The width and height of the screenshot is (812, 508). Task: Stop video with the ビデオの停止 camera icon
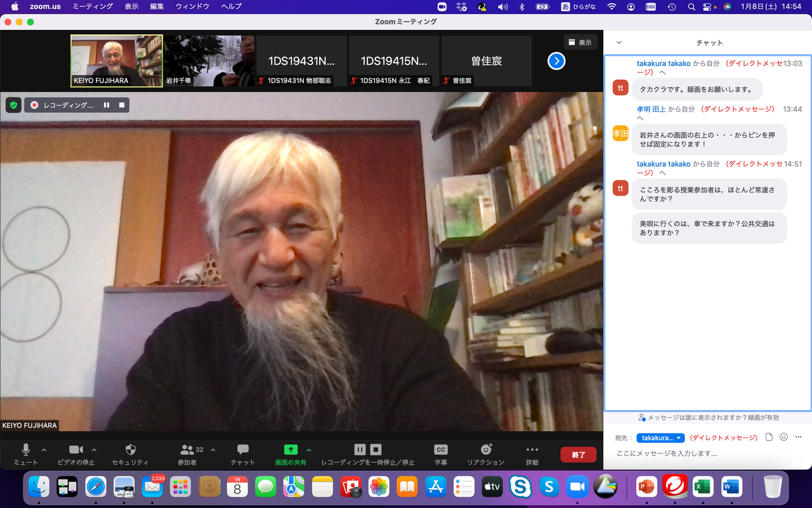pos(76,454)
